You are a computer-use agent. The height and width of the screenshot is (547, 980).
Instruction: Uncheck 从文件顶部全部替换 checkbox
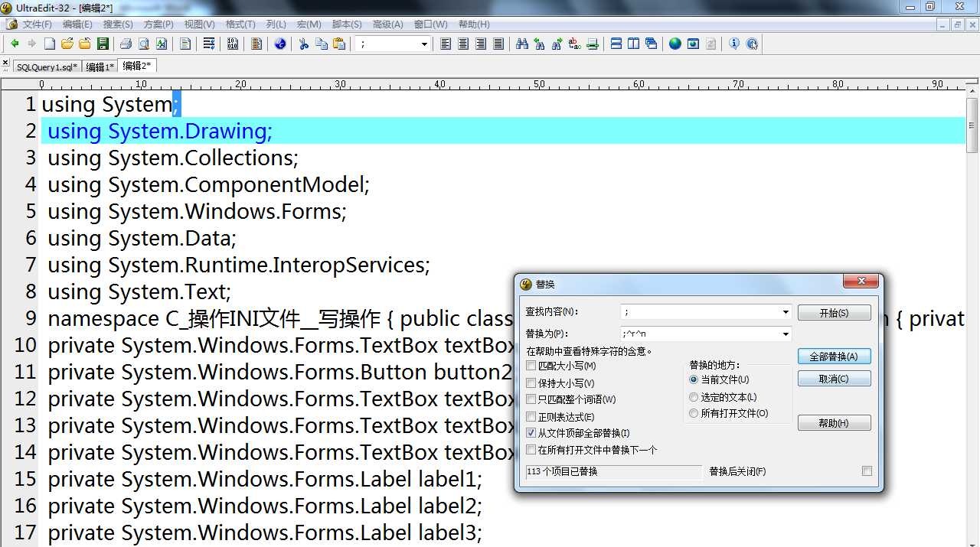click(531, 433)
